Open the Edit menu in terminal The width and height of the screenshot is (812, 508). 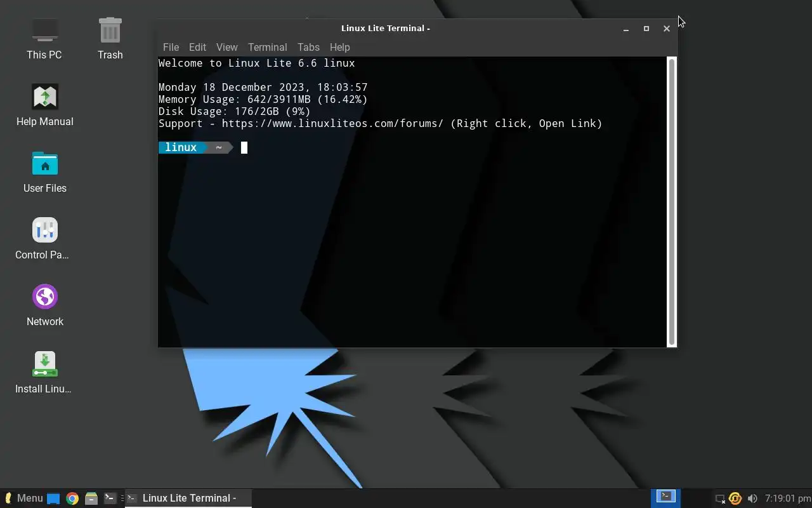197,47
